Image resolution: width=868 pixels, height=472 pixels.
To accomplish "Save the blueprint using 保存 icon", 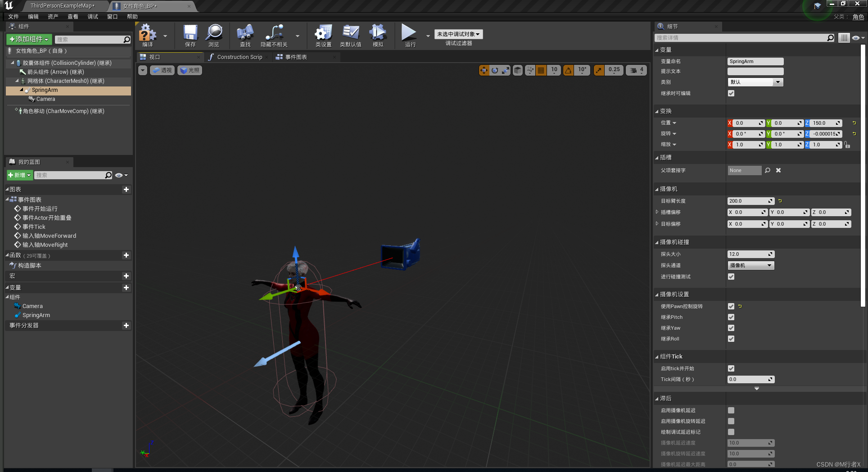I will (x=190, y=36).
